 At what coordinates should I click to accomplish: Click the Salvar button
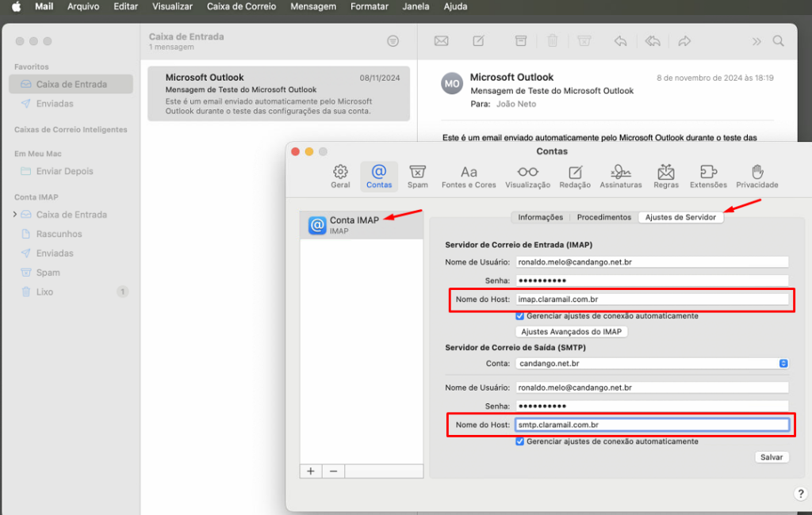[x=771, y=457]
